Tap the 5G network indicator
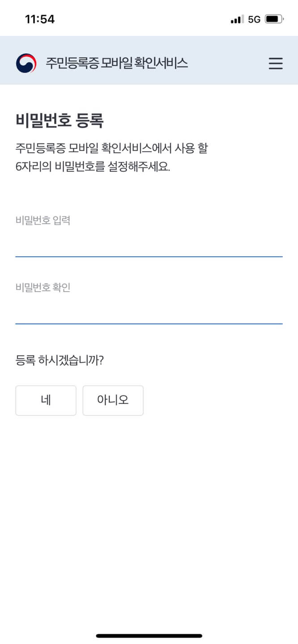The image size is (298, 644). (x=254, y=19)
